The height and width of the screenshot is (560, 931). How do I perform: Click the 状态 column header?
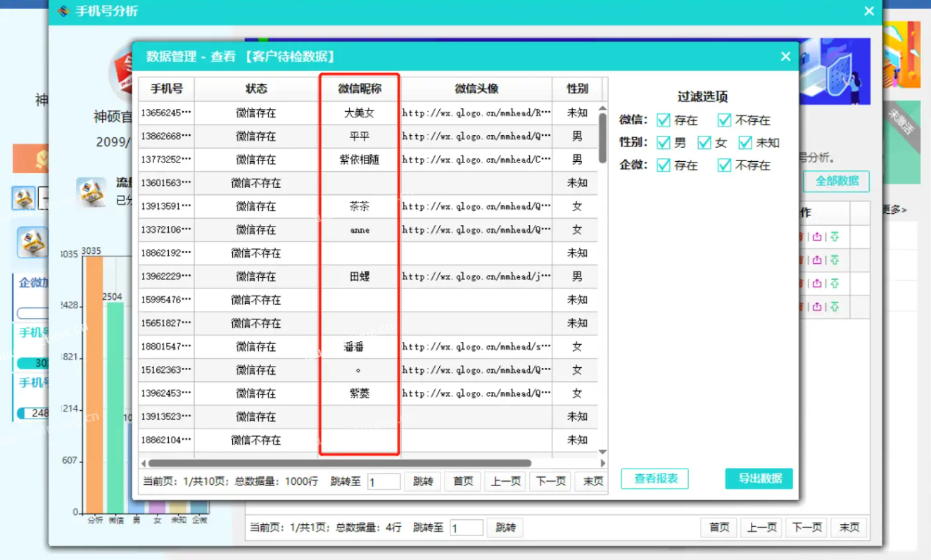(256, 89)
